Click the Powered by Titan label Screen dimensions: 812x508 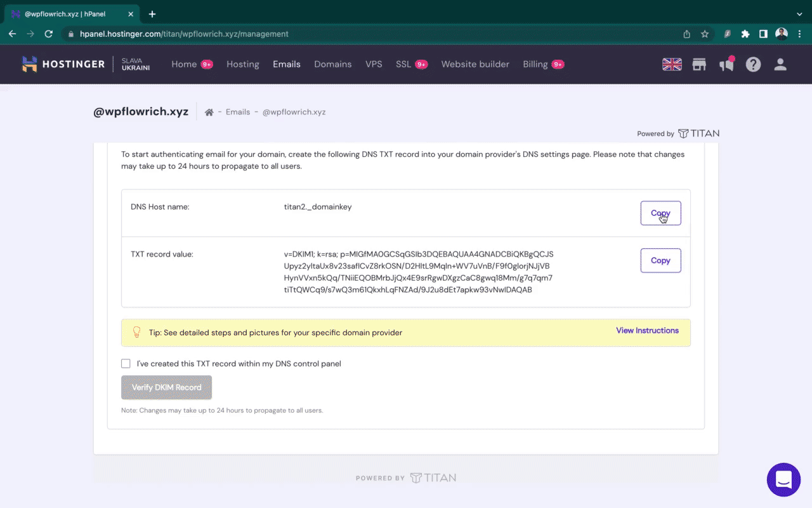(678, 133)
